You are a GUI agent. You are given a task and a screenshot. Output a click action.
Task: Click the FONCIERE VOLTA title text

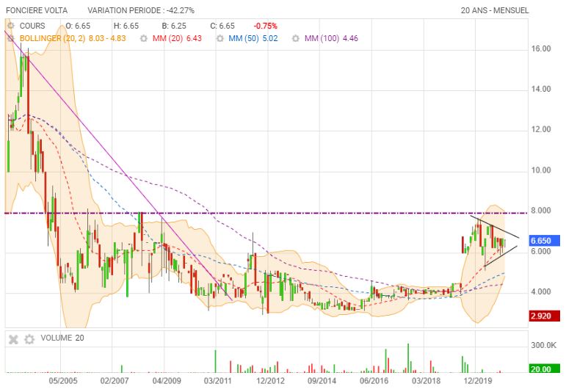click(x=37, y=10)
